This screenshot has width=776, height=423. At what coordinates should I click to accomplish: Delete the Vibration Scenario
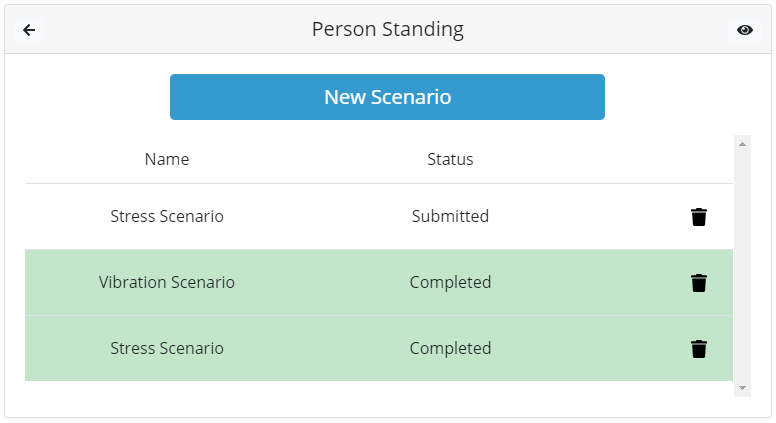tap(699, 282)
